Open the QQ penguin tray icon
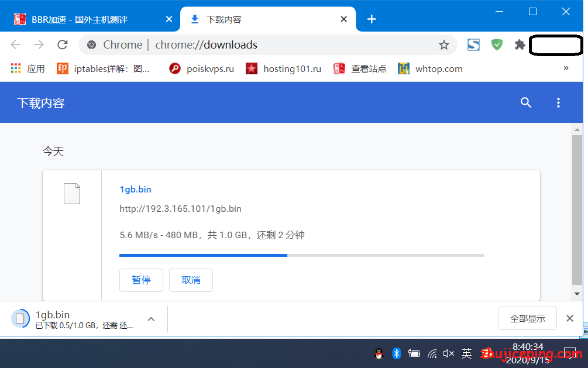This screenshot has width=588, height=368. click(x=379, y=353)
